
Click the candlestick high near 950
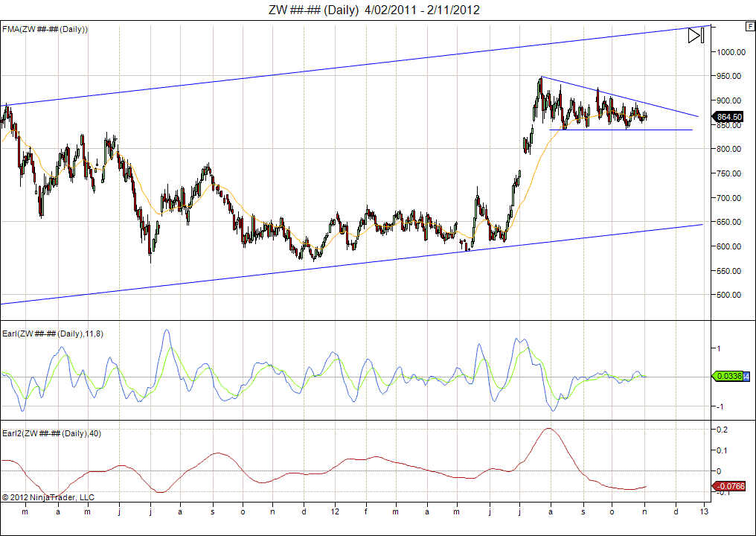tap(541, 78)
